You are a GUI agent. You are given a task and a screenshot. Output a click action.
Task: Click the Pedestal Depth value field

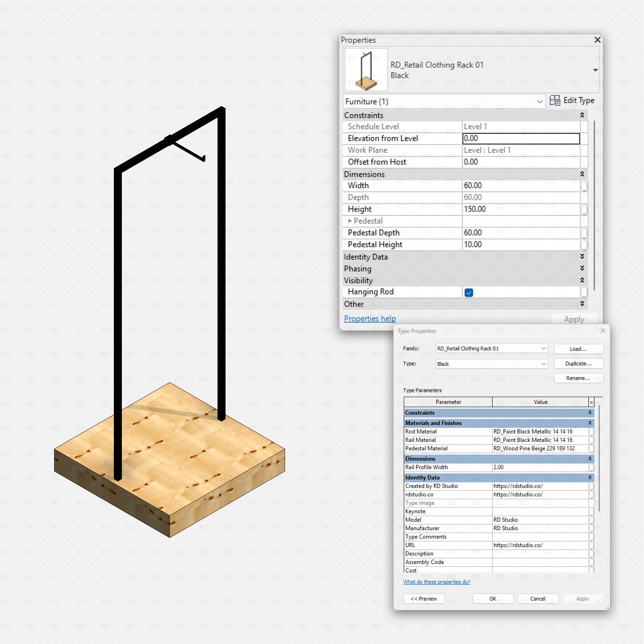click(521, 233)
